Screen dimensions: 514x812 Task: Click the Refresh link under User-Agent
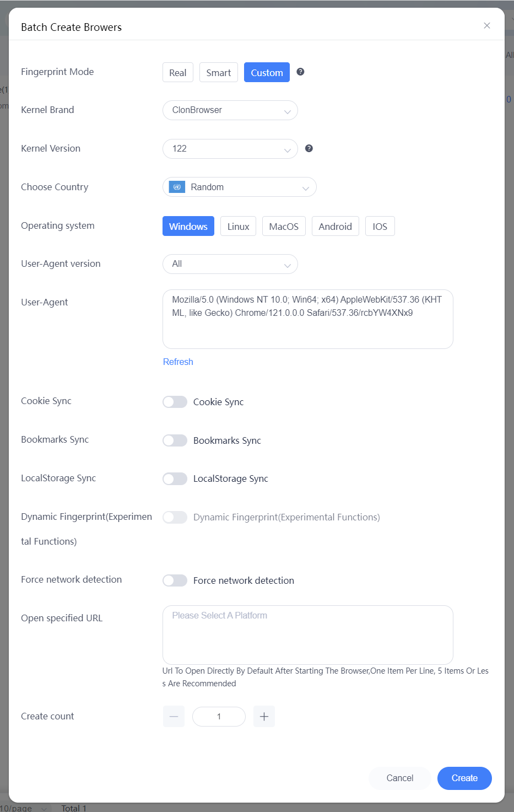(x=178, y=362)
